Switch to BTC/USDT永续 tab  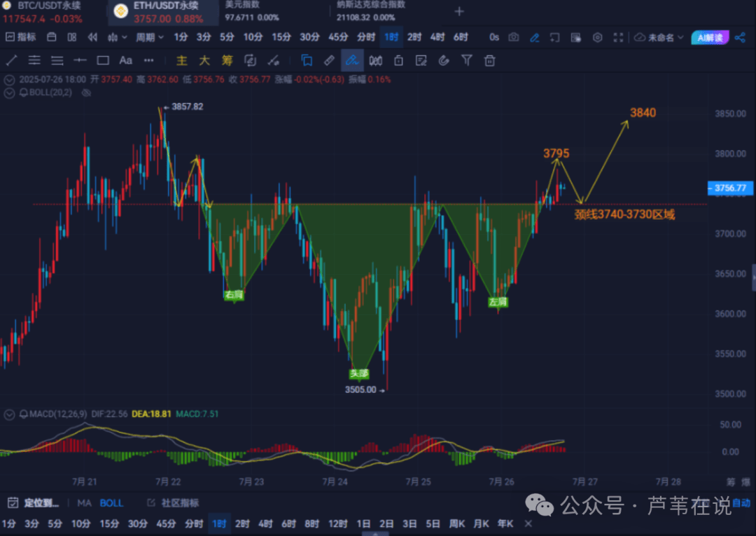[50, 12]
